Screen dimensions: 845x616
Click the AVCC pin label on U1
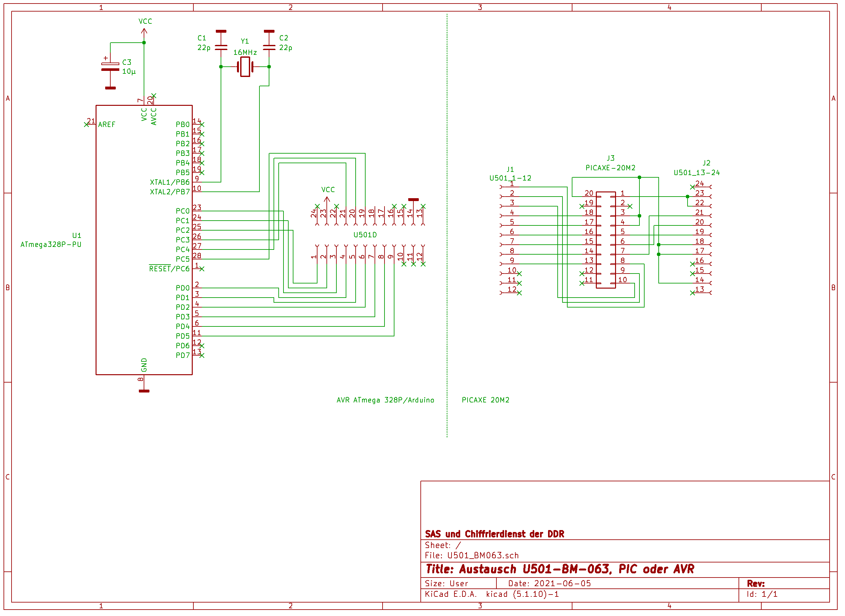pos(154,117)
